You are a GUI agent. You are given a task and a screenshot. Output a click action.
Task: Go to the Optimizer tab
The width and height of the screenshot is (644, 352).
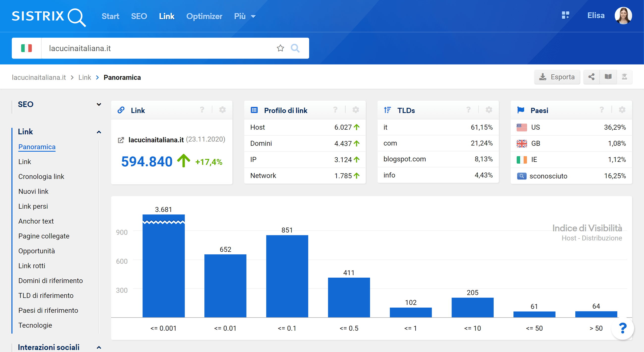204,16
